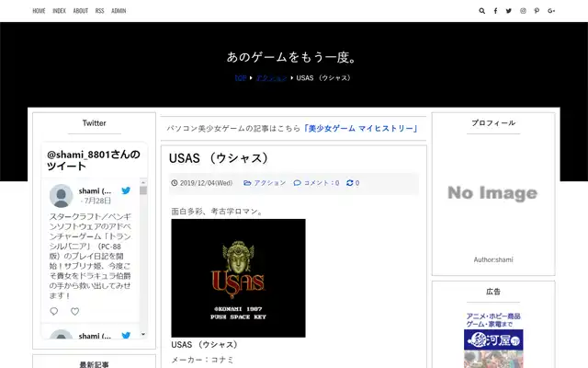588x368 pixels.
Task: Open the コメント：0 comments link
Action: [322, 183]
